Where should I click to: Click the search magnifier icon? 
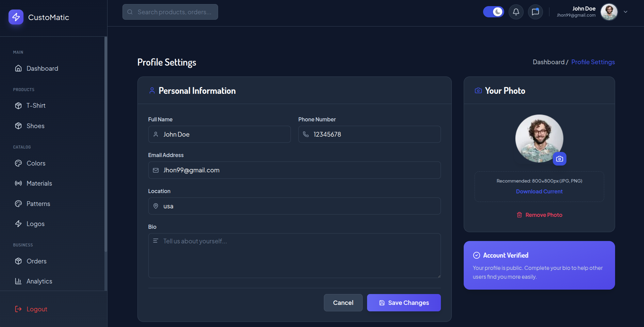pos(130,12)
